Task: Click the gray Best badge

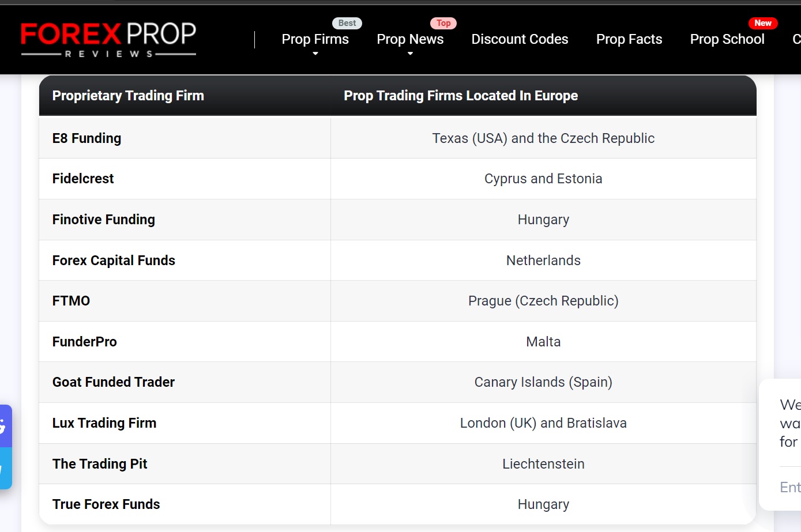Action: (347, 23)
